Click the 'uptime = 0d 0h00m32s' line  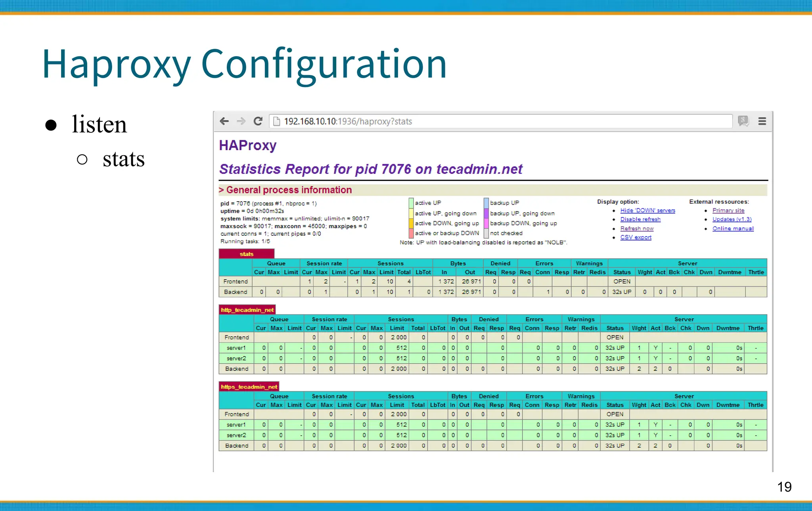[252, 211]
